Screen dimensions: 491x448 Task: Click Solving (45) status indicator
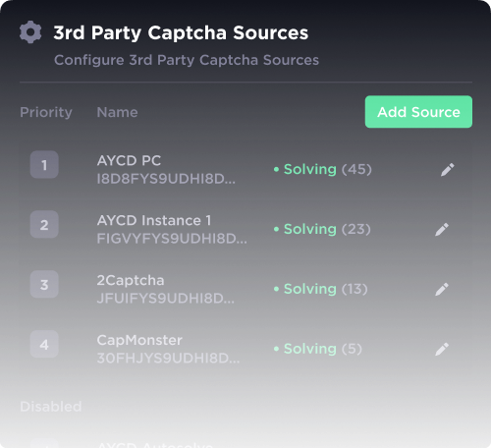[323, 170]
